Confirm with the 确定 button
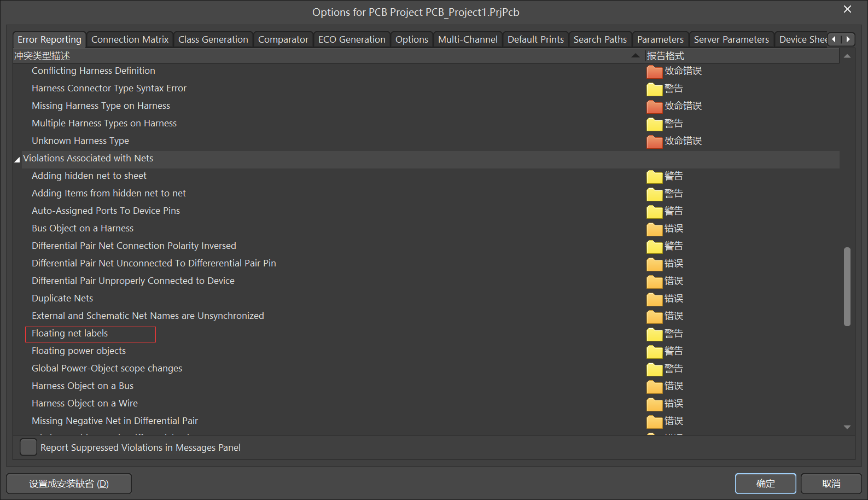Screen dimensions: 868x500 765,484
